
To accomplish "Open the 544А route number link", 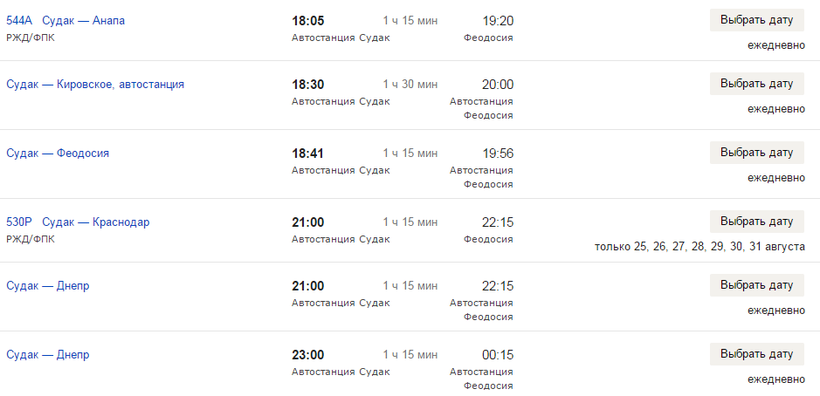I will coord(19,21).
